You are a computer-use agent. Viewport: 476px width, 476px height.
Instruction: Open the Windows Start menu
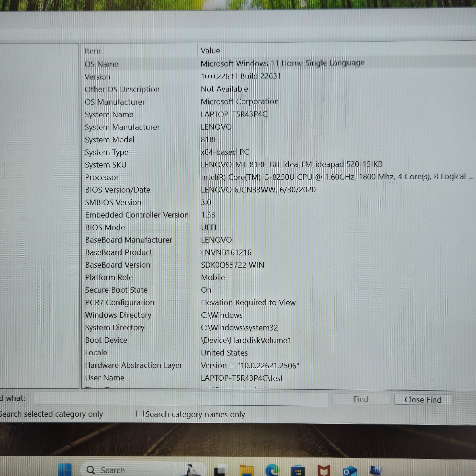click(65, 470)
